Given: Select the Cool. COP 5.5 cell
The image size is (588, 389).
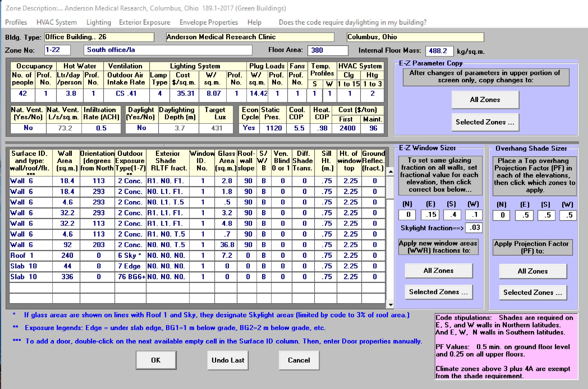Looking at the screenshot, I should 298,128.
